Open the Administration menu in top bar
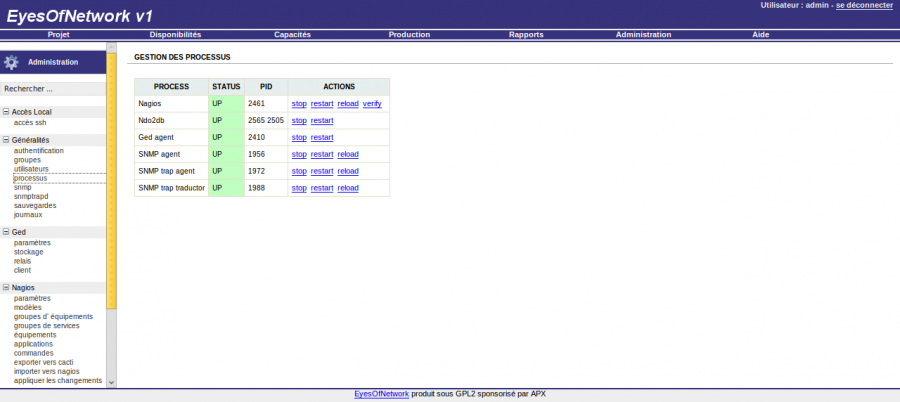 pos(643,34)
